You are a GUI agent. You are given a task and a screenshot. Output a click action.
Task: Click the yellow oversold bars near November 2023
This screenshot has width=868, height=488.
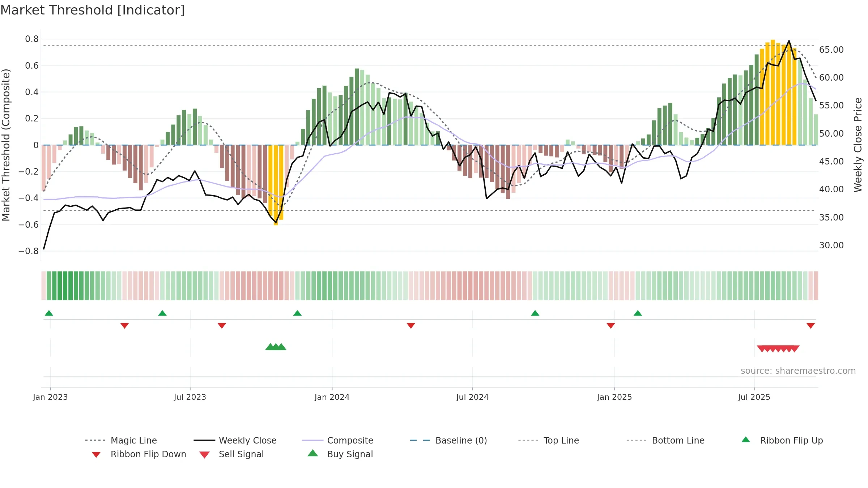pyautogui.click(x=276, y=185)
